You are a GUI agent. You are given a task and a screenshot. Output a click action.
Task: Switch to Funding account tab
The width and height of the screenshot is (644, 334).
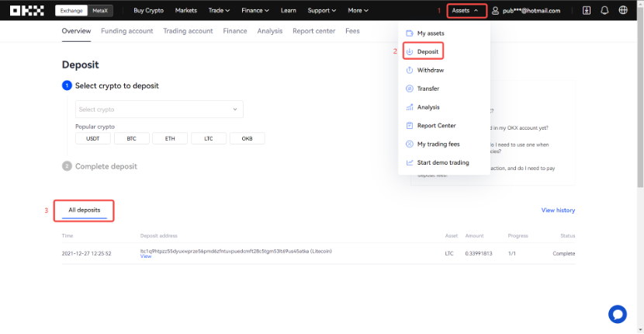[127, 31]
